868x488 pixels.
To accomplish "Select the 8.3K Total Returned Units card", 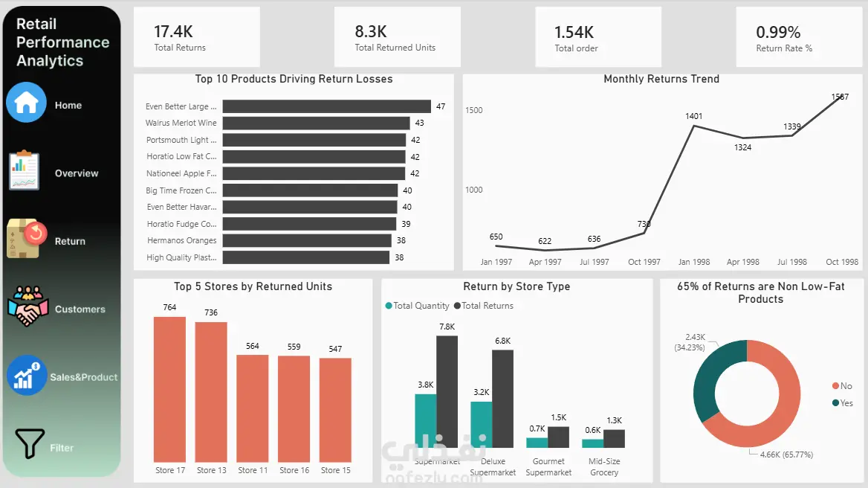I will pos(398,36).
